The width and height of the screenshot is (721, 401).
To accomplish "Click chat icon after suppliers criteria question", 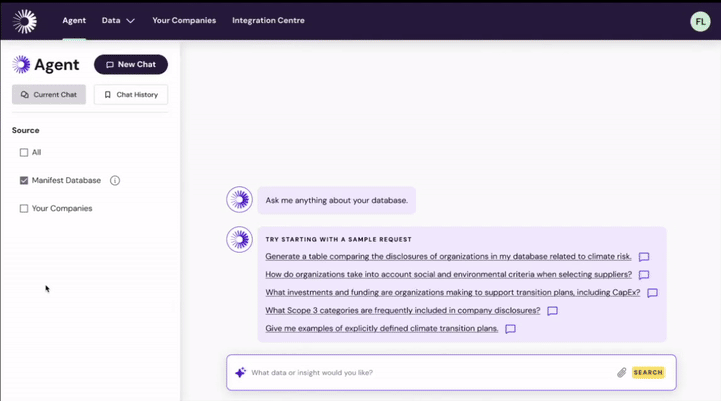I will pos(644,275).
